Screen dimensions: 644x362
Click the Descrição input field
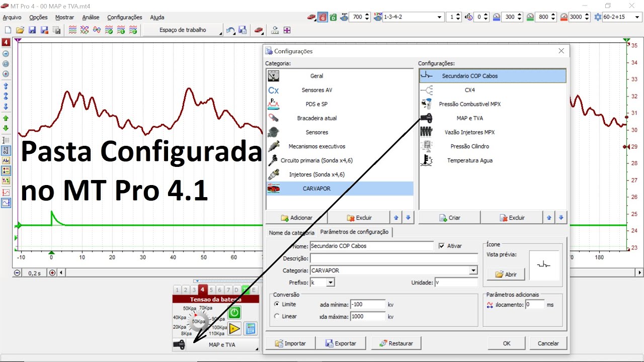coord(394,258)
